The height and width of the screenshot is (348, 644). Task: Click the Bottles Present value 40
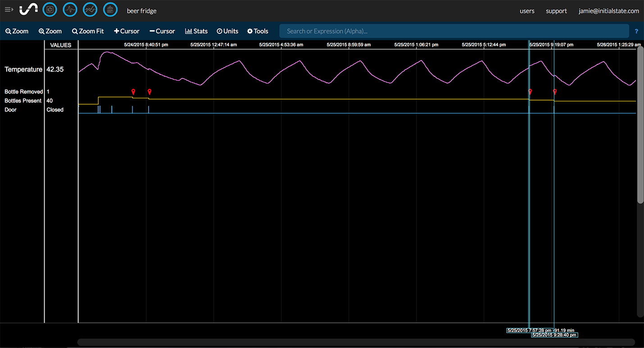click(50, 101)
